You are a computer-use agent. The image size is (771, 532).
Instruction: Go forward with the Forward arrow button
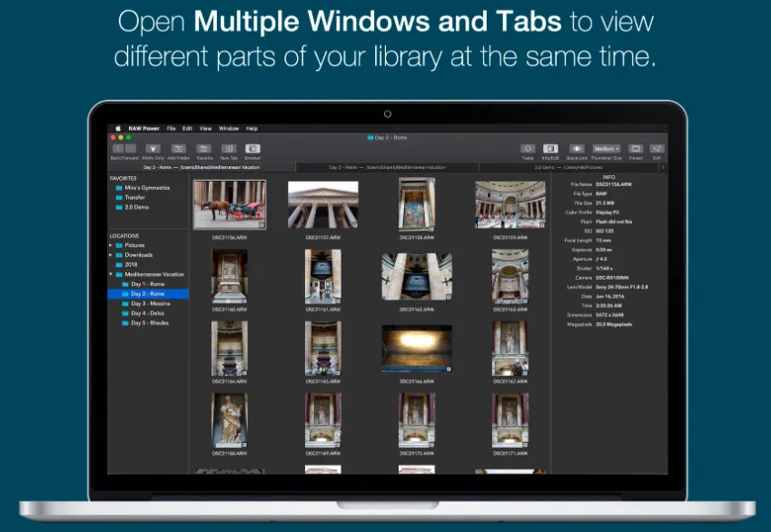pyautogui.click(x=130, y=149)
